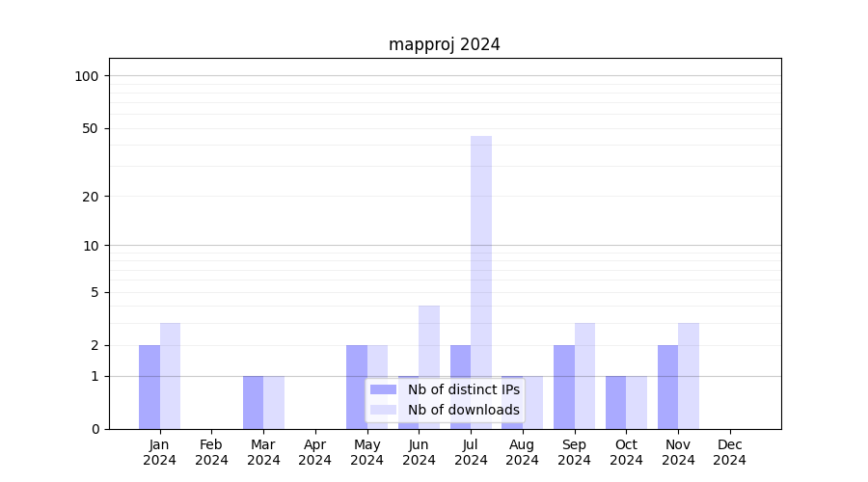Click the Jan 2024 distinct IPs bar

(x=149, y=387)
